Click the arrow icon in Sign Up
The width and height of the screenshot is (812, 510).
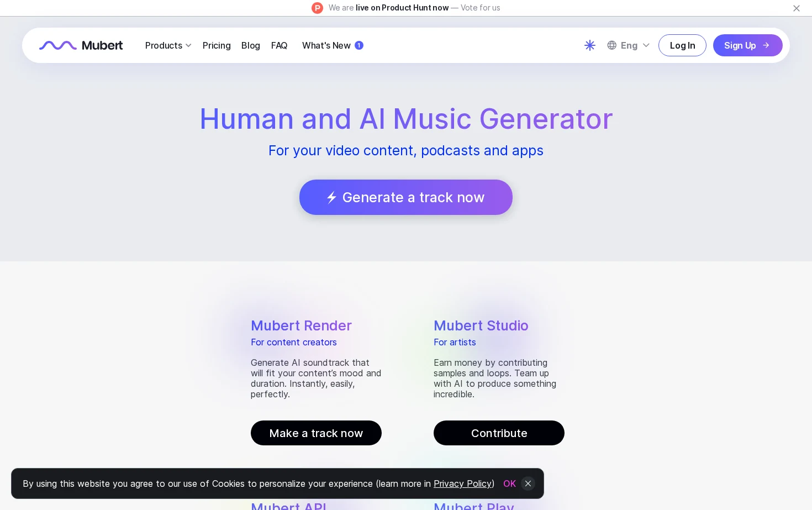pos(766,45)
